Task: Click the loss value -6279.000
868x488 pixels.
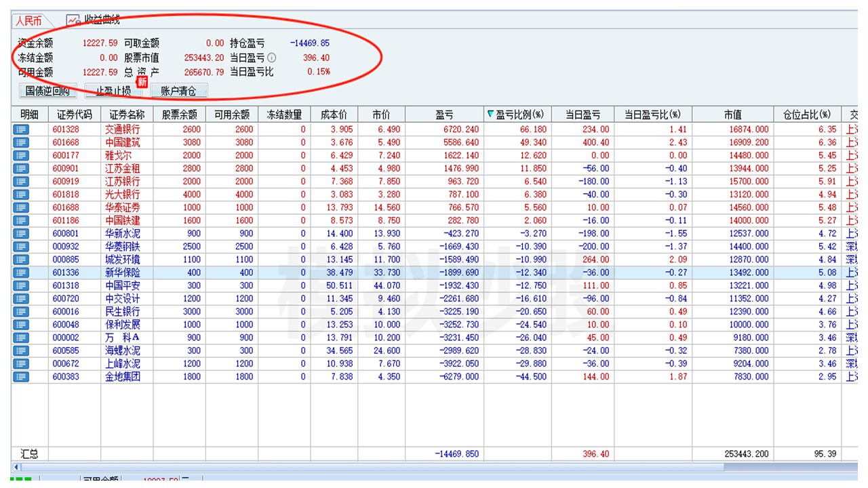Action: tap(458, 377)
